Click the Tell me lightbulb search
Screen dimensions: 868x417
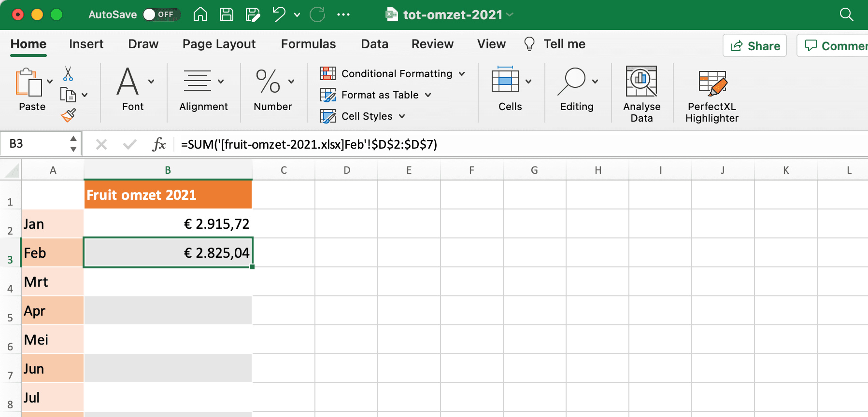(555, 44)
